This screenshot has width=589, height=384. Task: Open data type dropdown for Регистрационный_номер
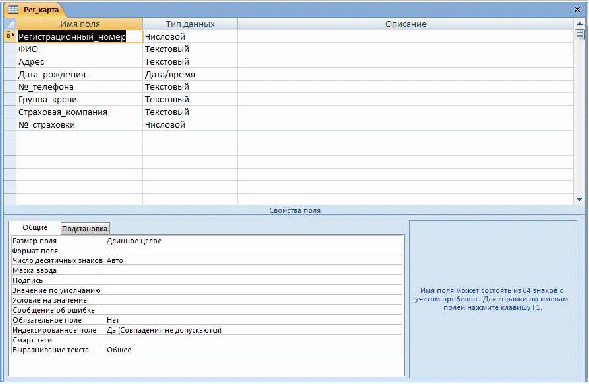190,36
